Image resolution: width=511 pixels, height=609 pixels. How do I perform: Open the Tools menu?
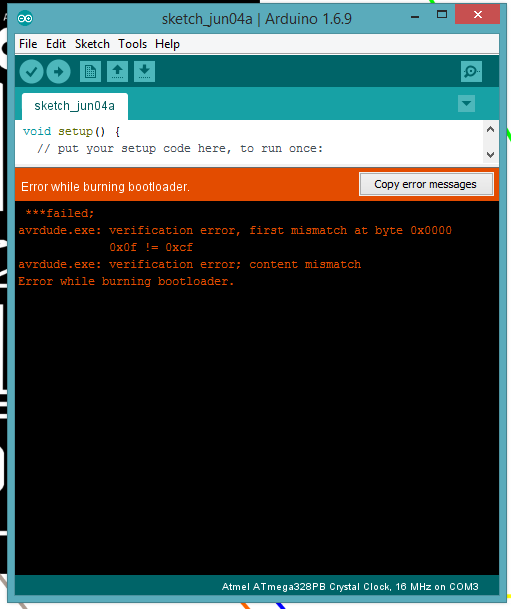[x=132, y=44]
